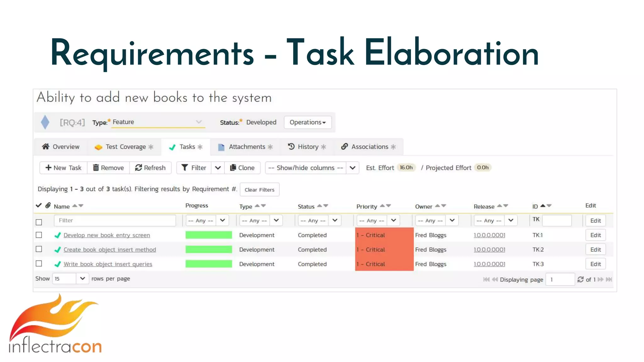Viewport: 644px width, 362px height.
Task: Check Create book object insert method row
Action: tap(39, 249)
